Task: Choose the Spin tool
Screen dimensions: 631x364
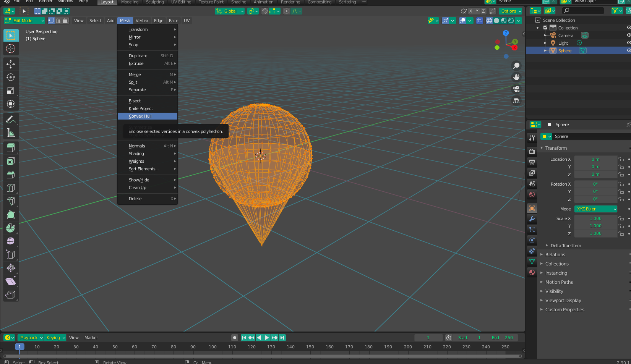Action: pyautogui.click(x=11, y=228)
